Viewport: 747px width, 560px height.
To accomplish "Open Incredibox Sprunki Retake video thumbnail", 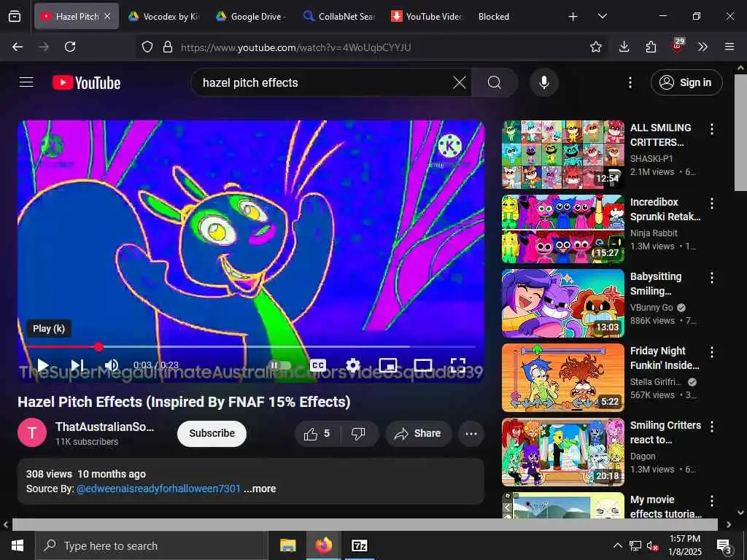I will pos(562,228).
